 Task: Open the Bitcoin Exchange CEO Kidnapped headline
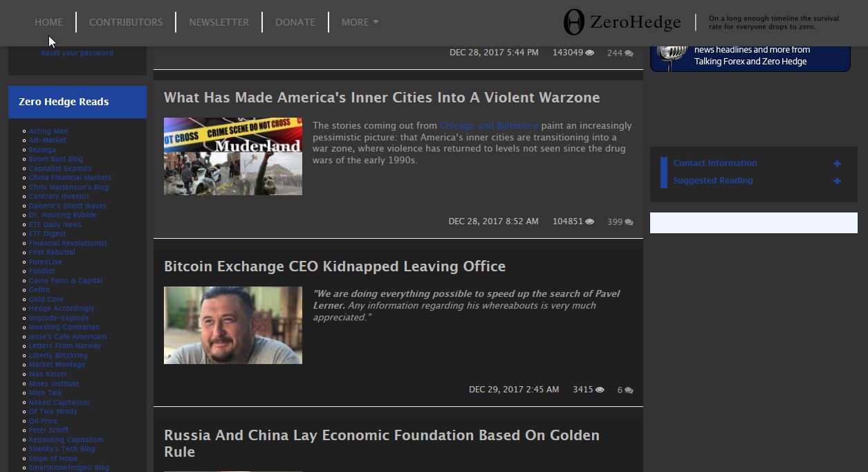point(334,266)
